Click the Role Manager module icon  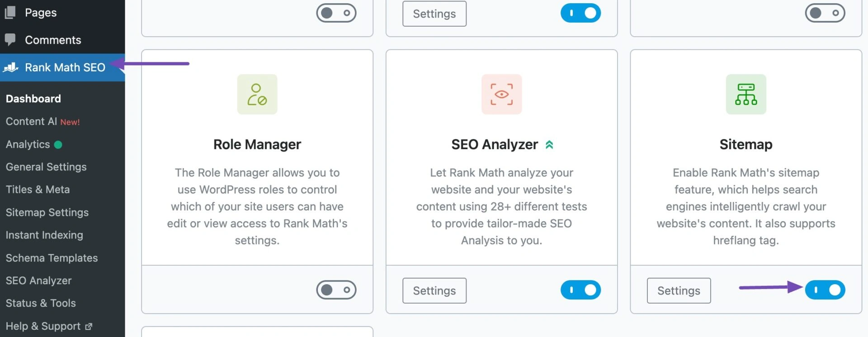[x=257, y=94]
